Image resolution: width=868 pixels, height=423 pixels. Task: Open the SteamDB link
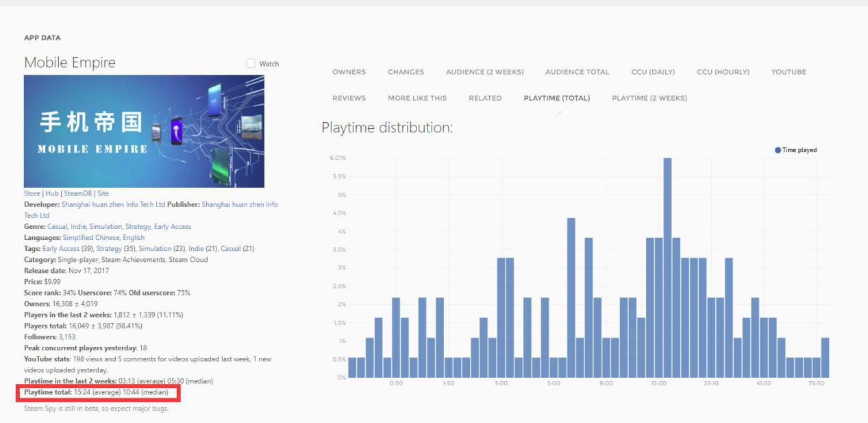pos(77,193)
